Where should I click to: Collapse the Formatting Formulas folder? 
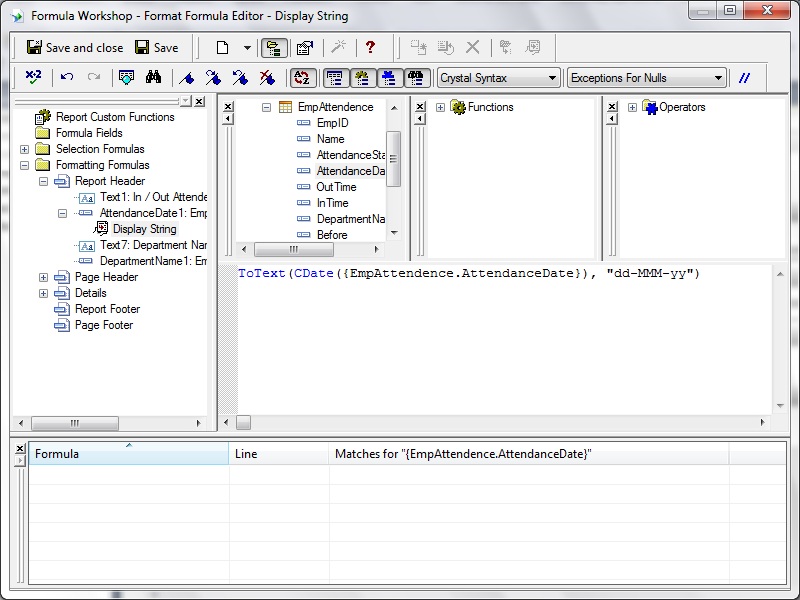pyautogui.click(x=24, y=165)
